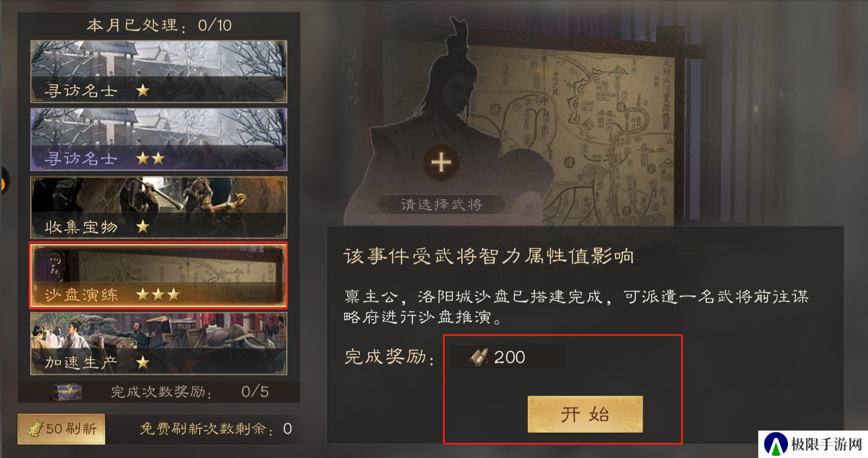Viewport: 868px width, 458px height.
Task: Click the three stars on 沙盘演练 card
Action: (158, 295)
